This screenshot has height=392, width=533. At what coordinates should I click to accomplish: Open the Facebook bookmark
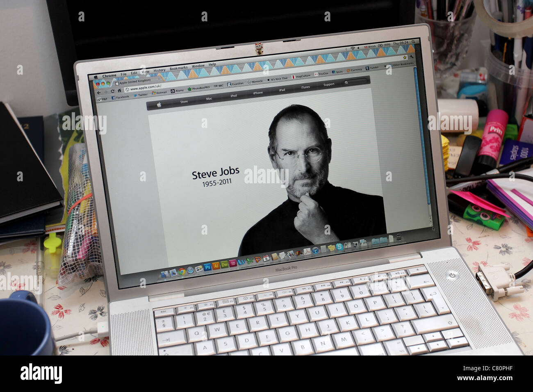pyautogui.click(x=121, y=97)
